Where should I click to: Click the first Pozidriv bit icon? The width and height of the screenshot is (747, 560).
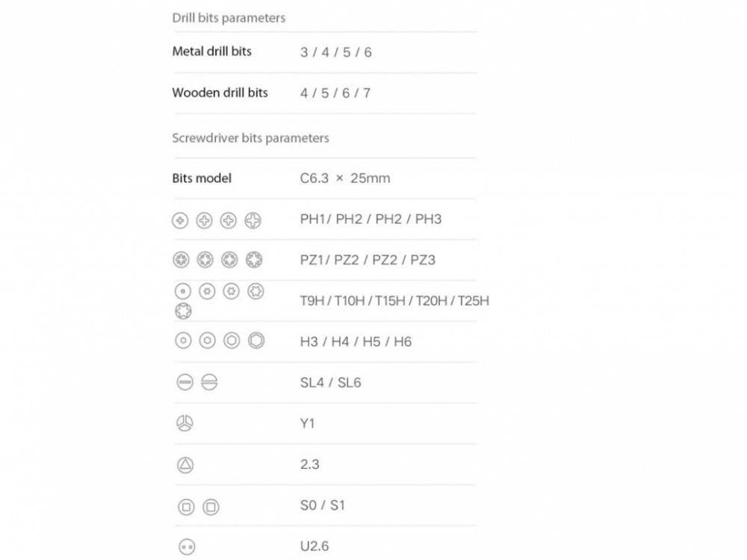pos(180,261)
